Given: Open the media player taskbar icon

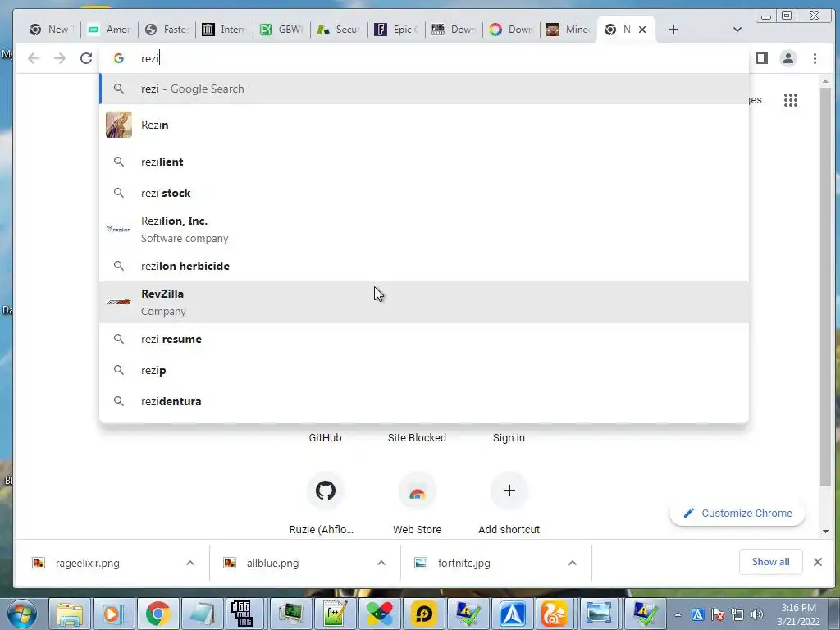Looking at the screenshot, I should (x=113, y=614).
